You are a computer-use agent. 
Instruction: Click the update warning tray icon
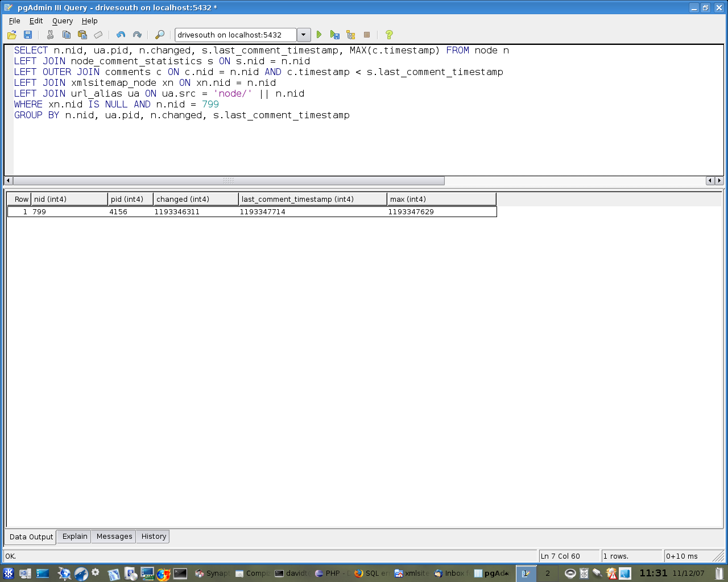click(612, 573)
